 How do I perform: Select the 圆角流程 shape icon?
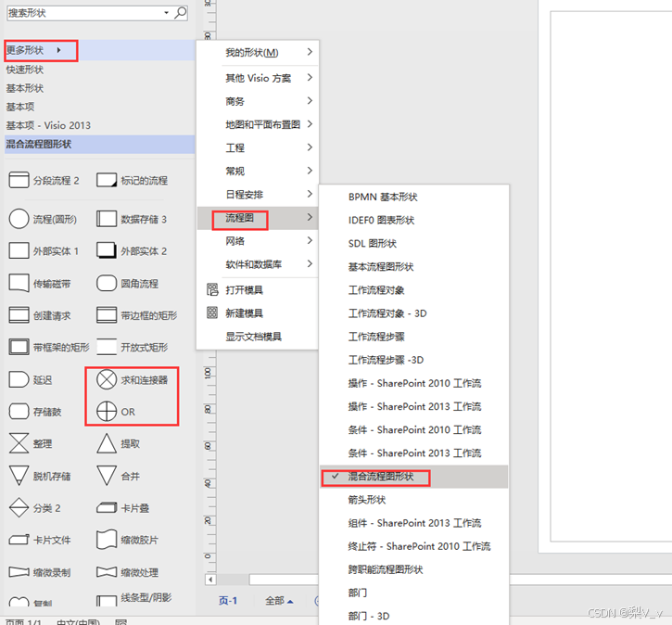tap(107, 283)
